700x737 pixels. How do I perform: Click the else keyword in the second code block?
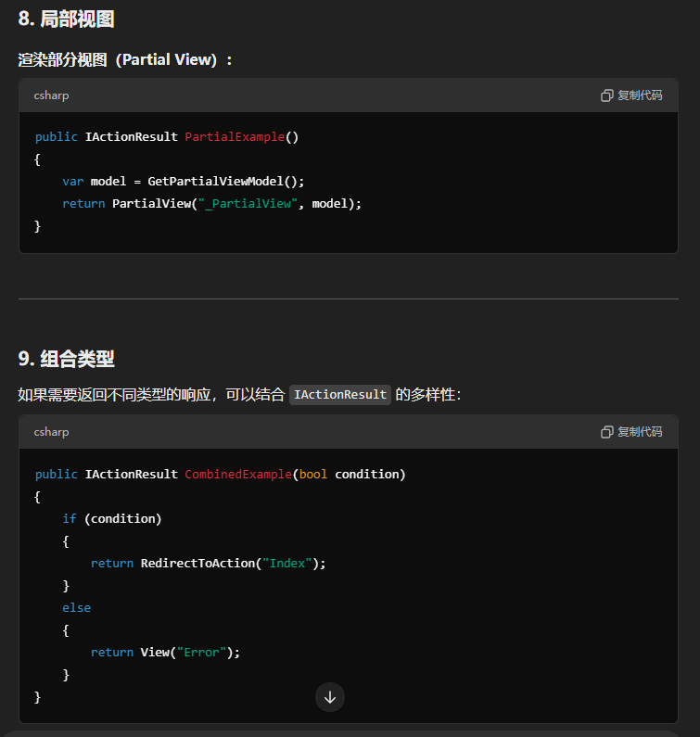click(76, 608)
